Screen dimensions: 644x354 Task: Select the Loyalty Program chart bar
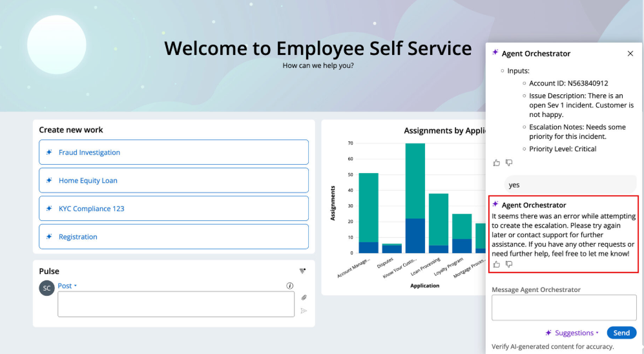pos(462,233)
